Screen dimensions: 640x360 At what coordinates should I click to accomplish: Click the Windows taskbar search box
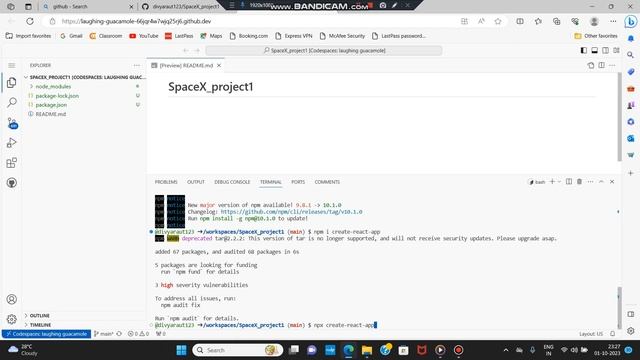point(238,350)
